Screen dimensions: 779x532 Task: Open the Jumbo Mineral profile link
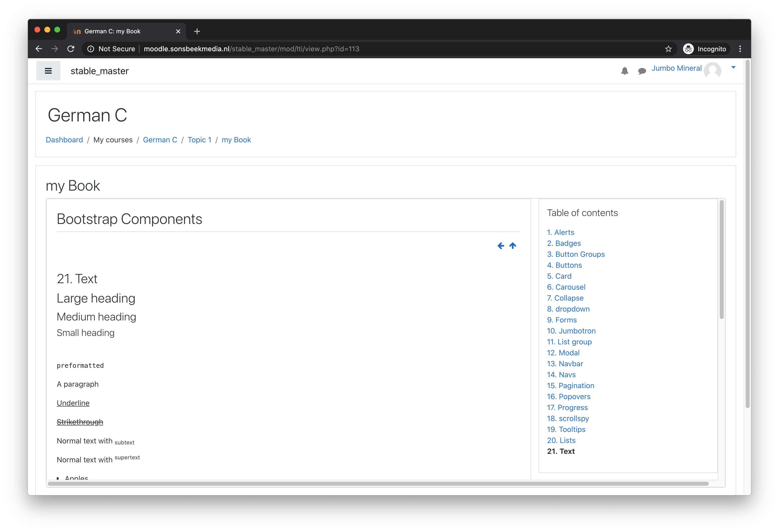pos(676,68)
